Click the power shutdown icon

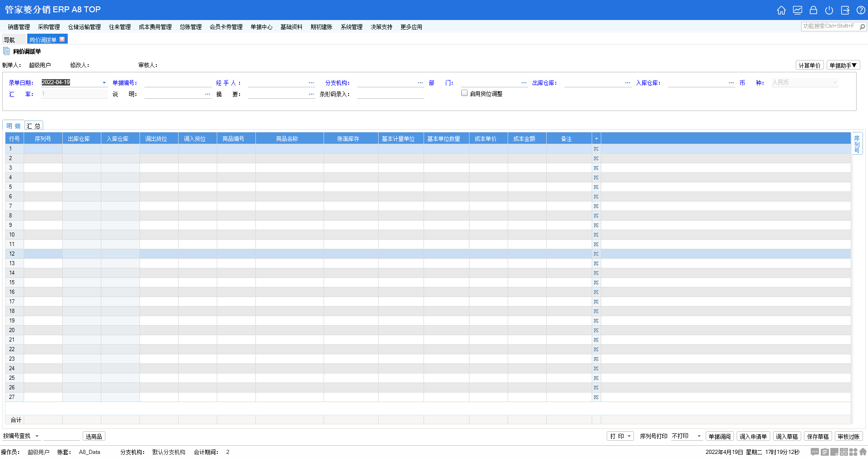[x=829, y=10]
